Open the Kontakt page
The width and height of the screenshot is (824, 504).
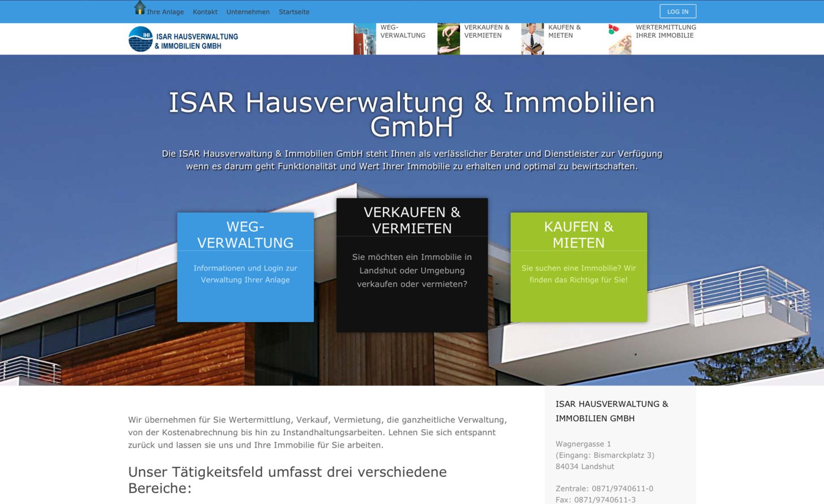point(205,12)
